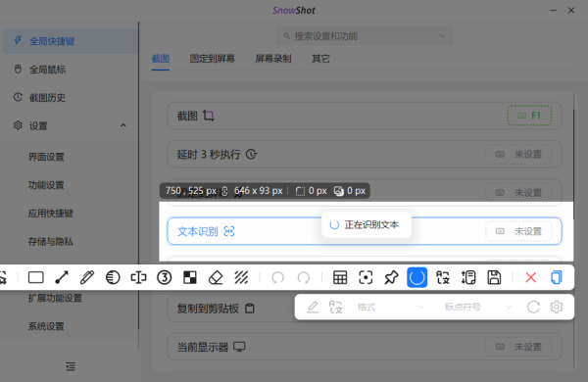The image size is (588, 382).
Task: Switch to the 截图 tab
Action: tap(161, 59)
